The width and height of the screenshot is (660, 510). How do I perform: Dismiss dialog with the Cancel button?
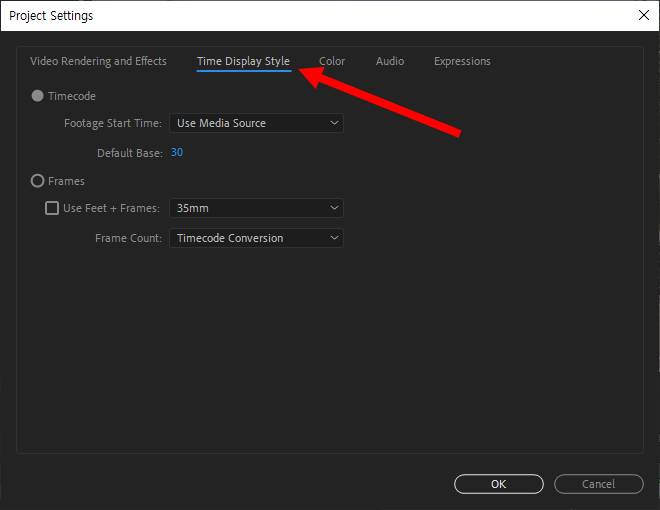click(x=599, y=484)
